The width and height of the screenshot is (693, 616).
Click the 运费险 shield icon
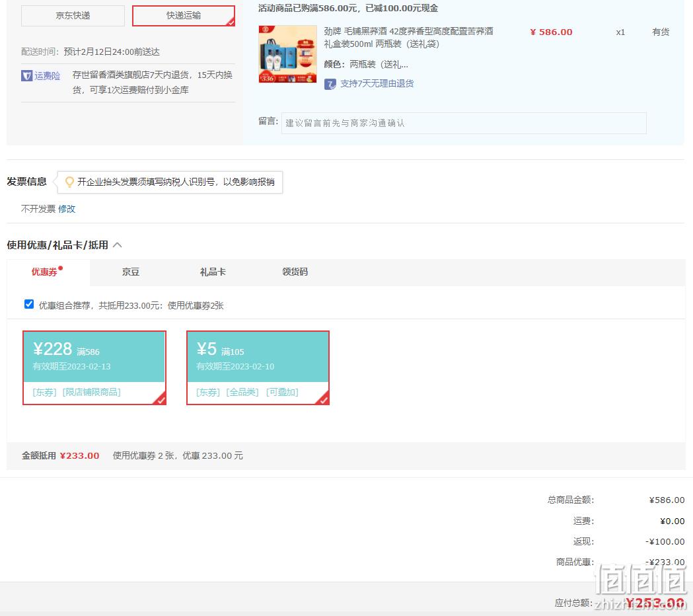26,75
